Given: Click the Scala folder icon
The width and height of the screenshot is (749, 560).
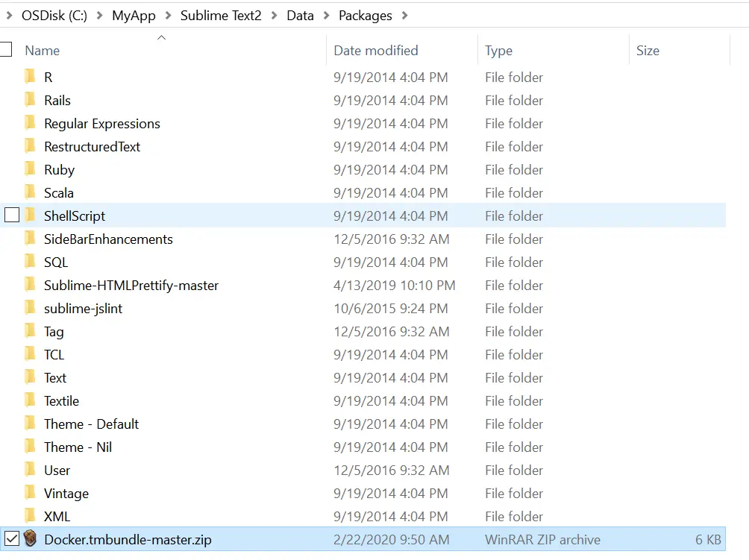Looking at the screenshot, I should coord(30,192).
